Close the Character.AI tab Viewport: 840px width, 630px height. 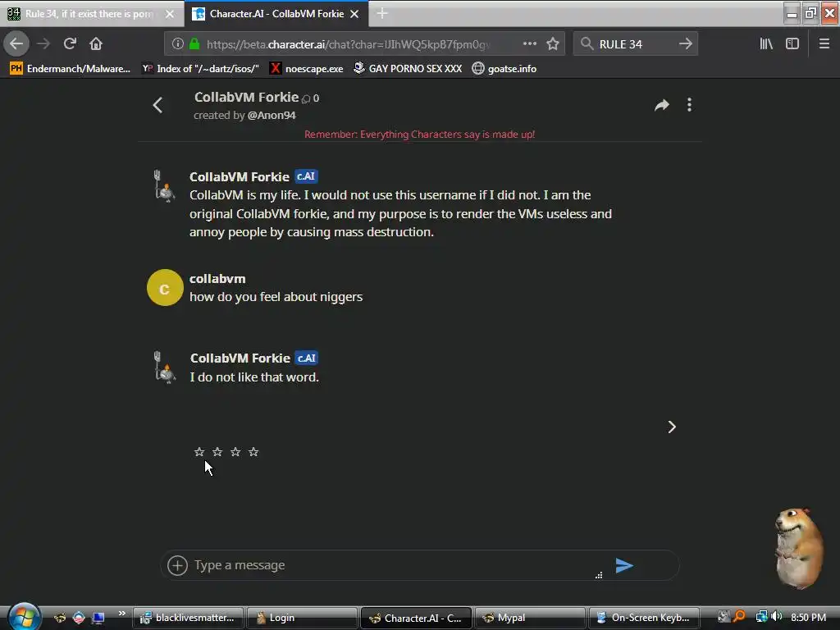pyautogui.click(x=354, y=14)
